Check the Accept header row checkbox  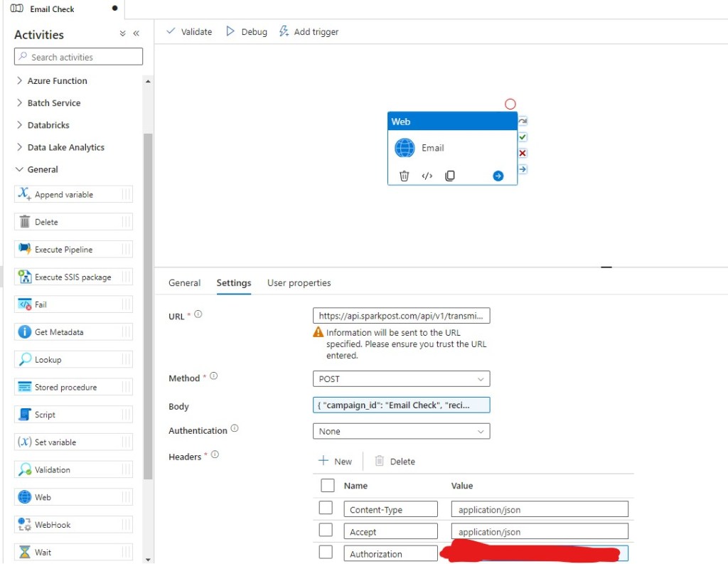(326, 531)
